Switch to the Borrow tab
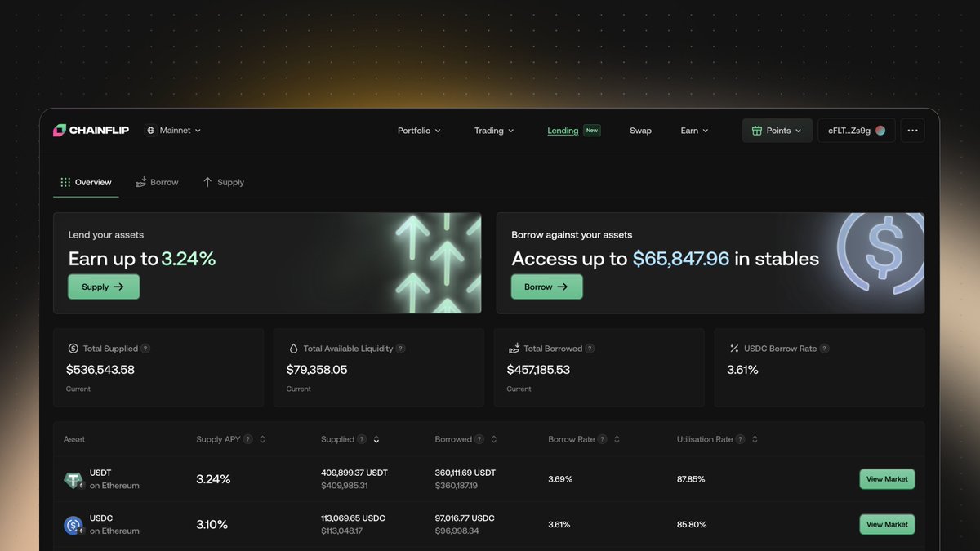 157,182
